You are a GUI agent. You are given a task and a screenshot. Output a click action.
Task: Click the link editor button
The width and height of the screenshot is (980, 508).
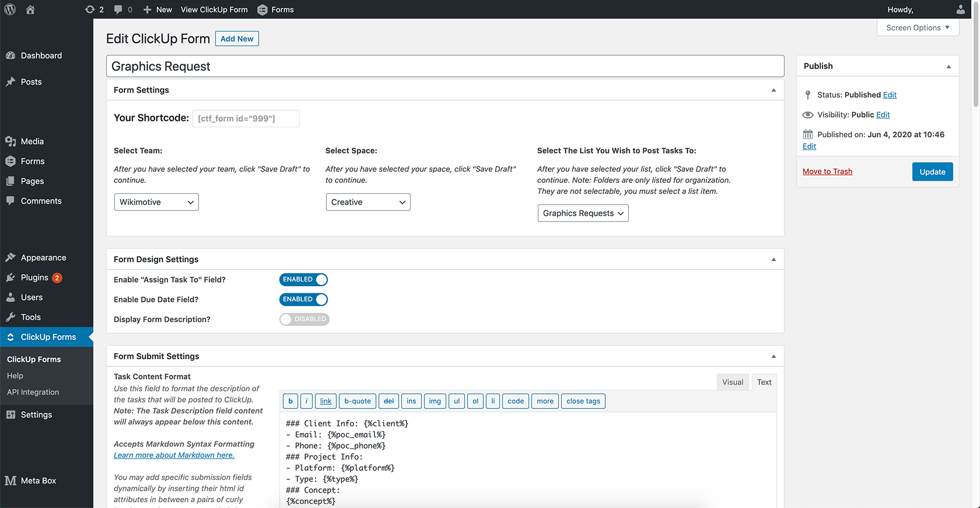[x=325, y=401]
